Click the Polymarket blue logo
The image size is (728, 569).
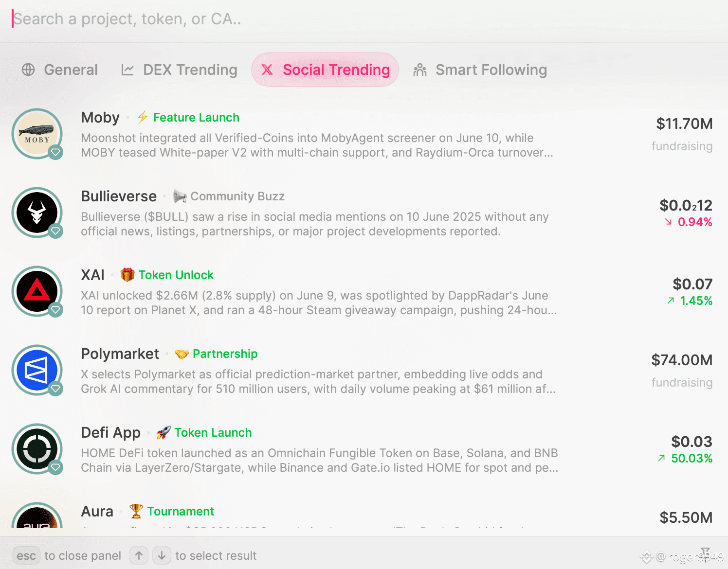coord(37,370)
